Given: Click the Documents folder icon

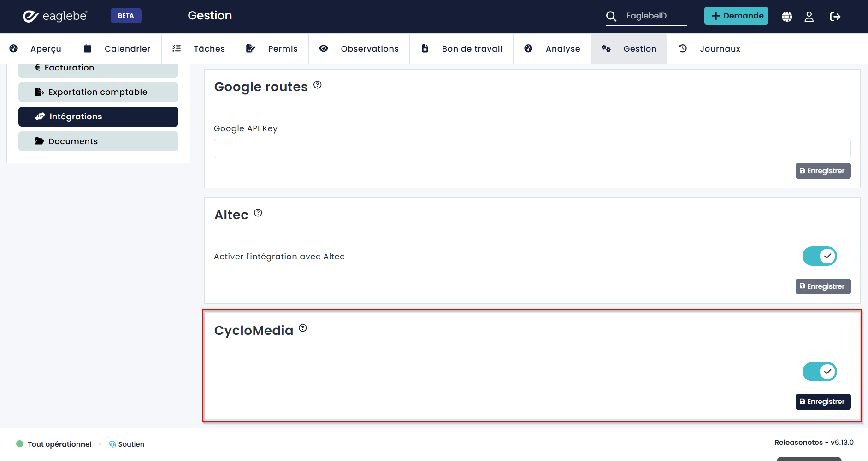Looking at the screenshot, I should coord(40,141).
